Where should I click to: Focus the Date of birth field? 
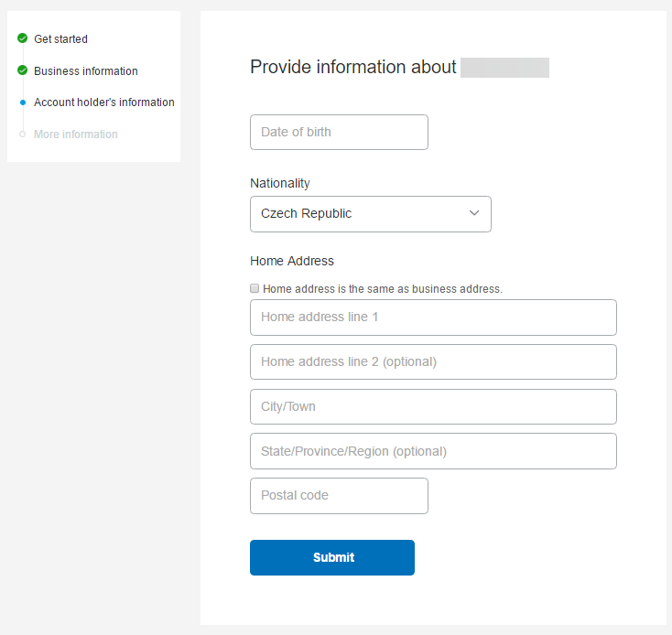339,132
